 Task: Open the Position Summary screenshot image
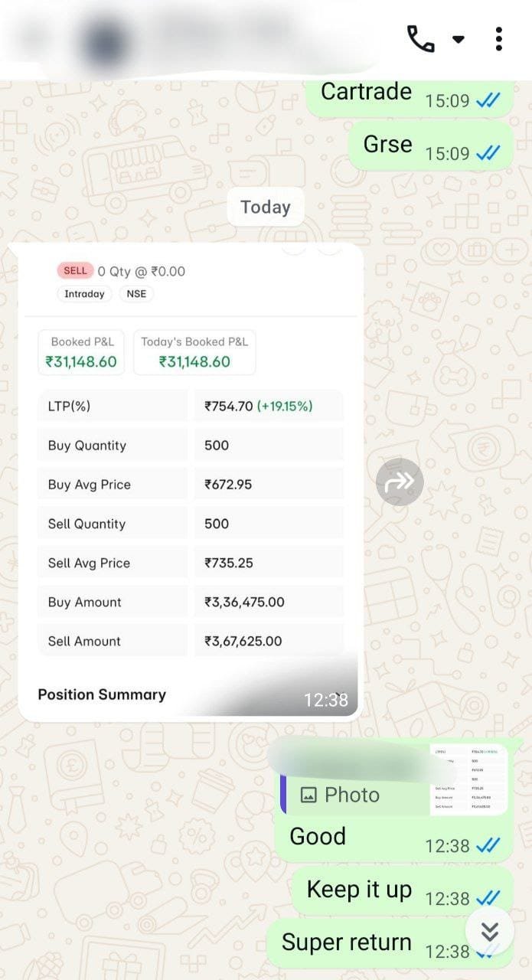pos(188,482)
